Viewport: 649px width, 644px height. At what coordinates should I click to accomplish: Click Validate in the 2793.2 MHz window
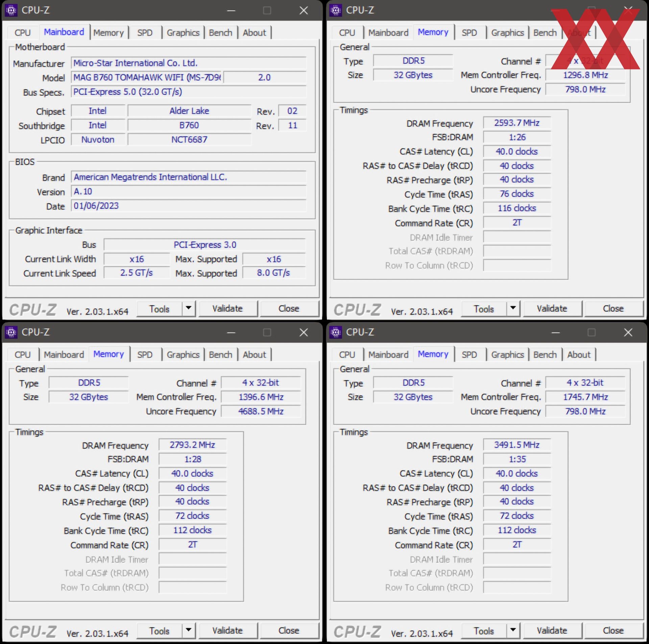pyautogui.click(x=227, y=631)
